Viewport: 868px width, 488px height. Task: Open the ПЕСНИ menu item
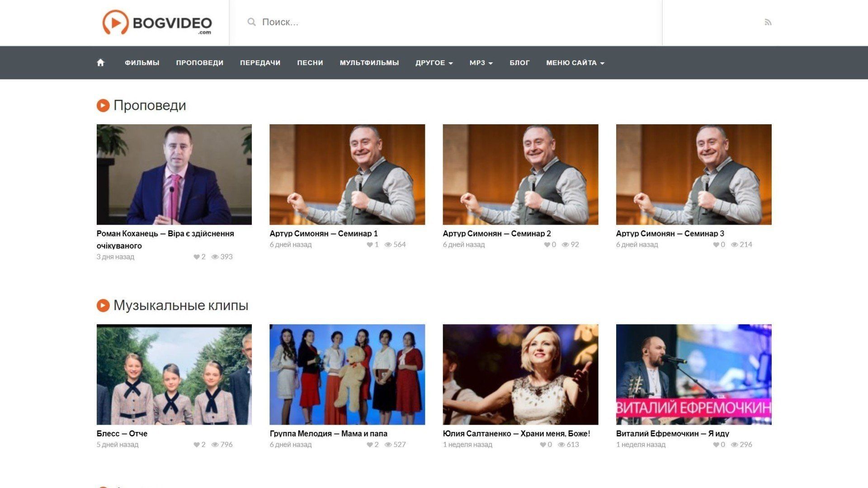point(310,63)
